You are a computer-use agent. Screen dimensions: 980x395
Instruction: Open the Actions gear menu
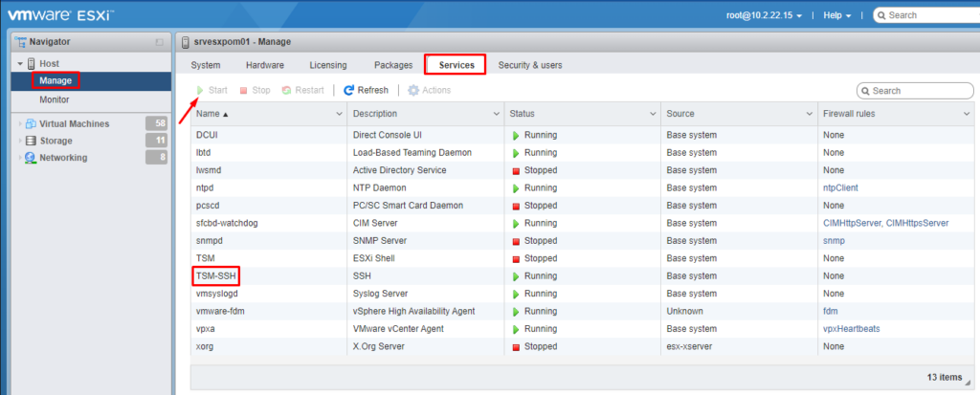coord(430,90)
